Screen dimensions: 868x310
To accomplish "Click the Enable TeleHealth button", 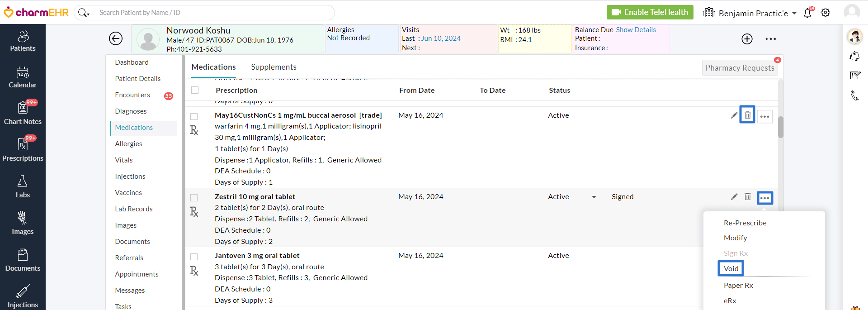I will (x=650, y=12).
